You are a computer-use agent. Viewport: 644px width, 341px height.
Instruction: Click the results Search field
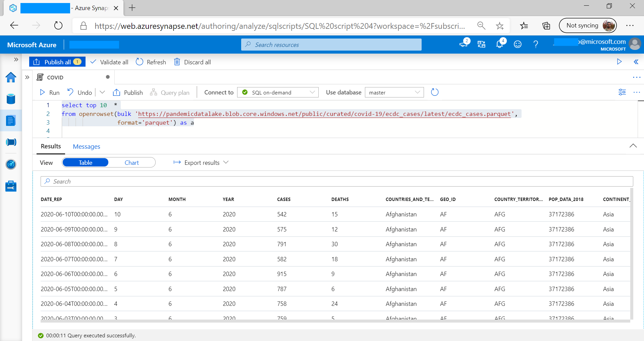coord(337,181)
